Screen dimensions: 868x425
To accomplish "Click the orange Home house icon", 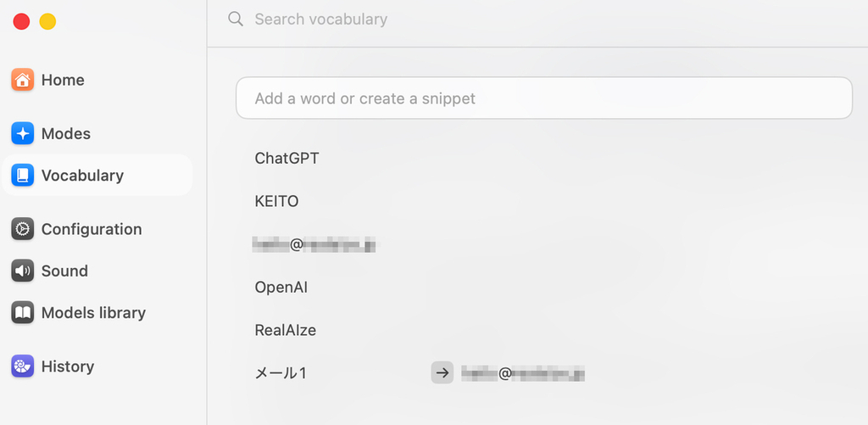I will [x=23, y=80].
